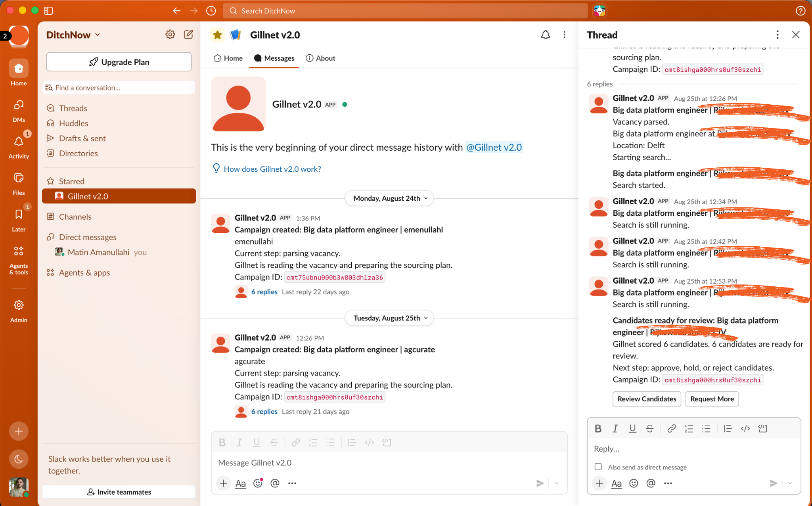
Task: Open send options arrow in main composer
Action: [556, 483]
